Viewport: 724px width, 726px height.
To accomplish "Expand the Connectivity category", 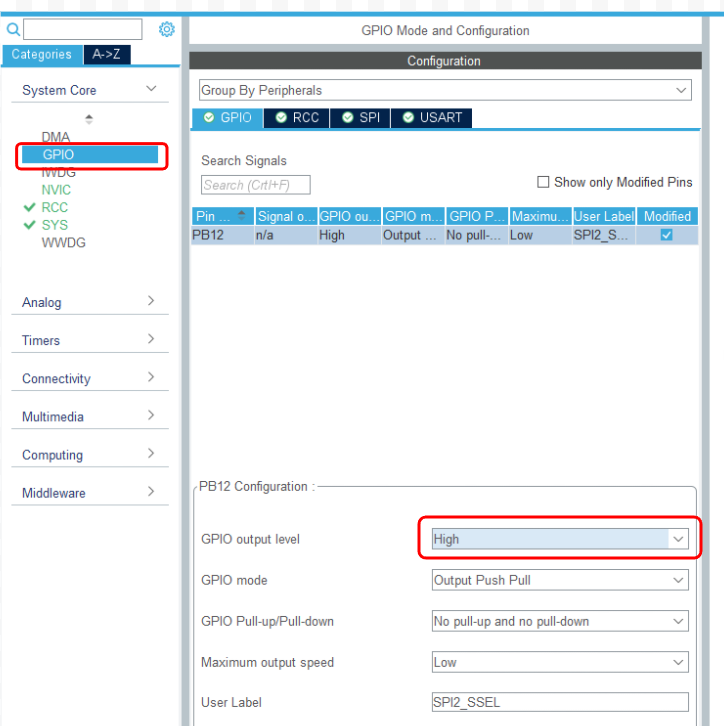I will [89, 379].
